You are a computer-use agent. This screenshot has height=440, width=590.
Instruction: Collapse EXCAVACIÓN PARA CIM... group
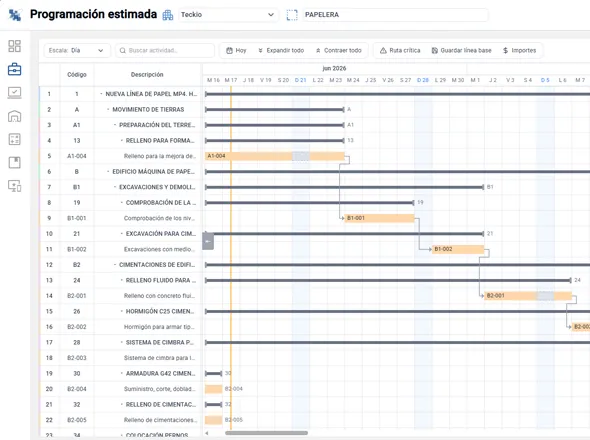pos(122,234)
